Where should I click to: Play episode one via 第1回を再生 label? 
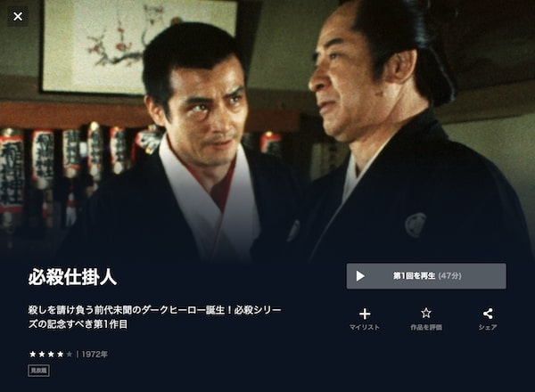[414, 276]
